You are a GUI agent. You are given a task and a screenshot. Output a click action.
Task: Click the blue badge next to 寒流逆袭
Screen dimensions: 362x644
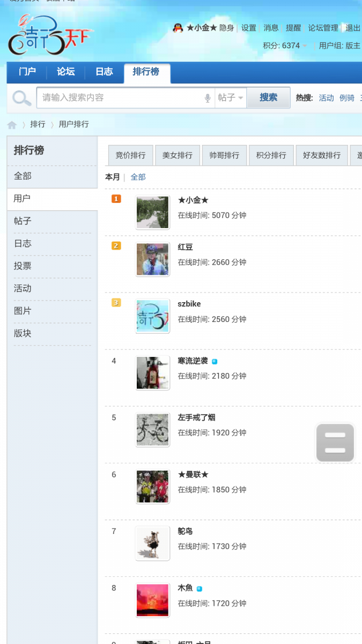[215, 362]
